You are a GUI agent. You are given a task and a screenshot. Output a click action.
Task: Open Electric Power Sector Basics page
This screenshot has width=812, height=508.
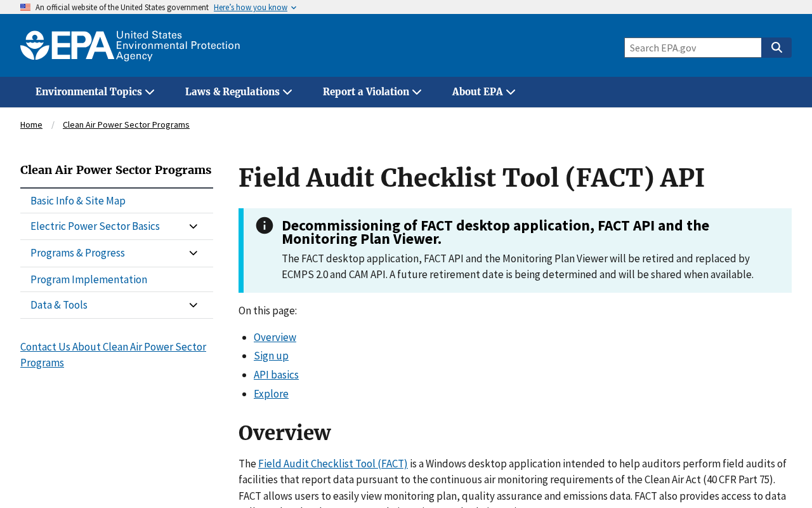tap(95, 226)
